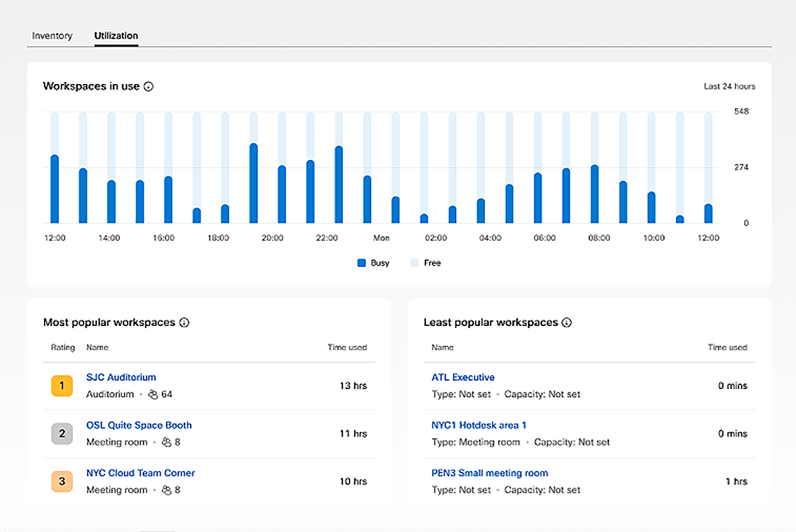Switch to the Inventory tab
Screen dimensions: 796x532
[52, 36]
